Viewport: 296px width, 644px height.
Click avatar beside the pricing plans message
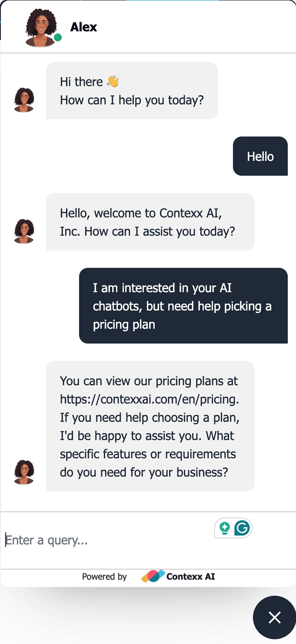(24, 472)
